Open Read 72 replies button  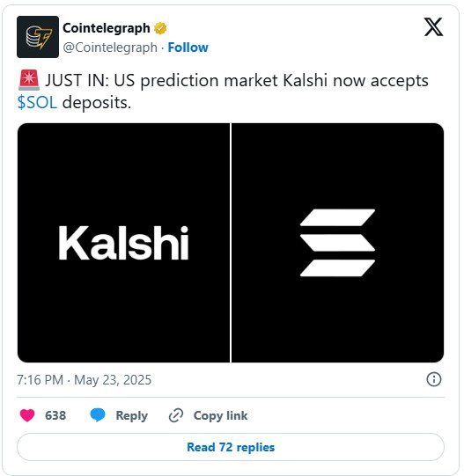(x=231, y=447)
